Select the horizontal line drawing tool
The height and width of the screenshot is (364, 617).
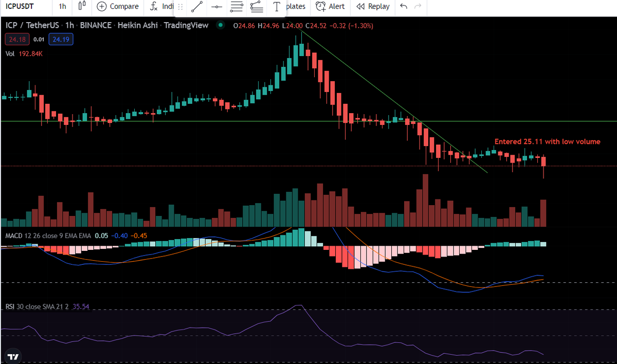pos(216,7)
